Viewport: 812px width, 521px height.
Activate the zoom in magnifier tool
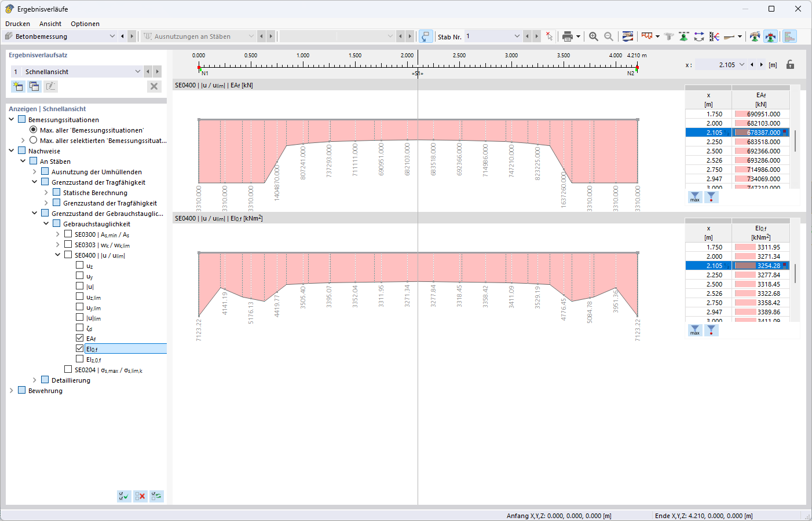(593, 36)
